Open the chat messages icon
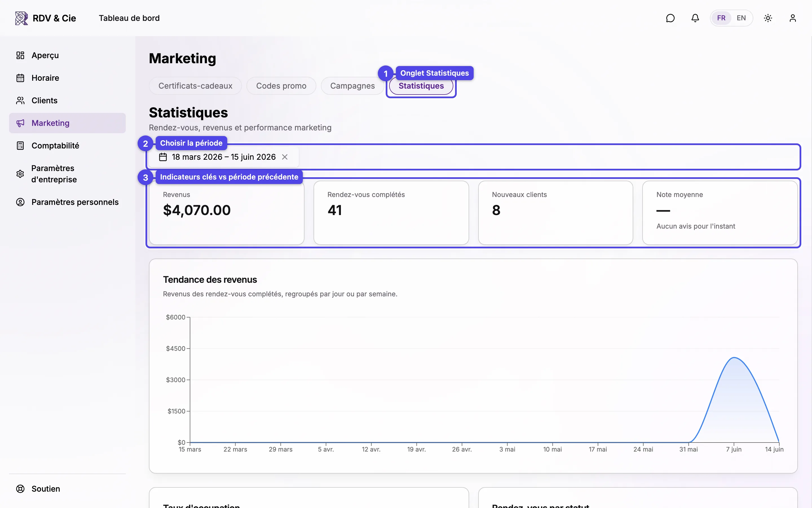This screenshot has width=812, height=508. pos(670,18)
